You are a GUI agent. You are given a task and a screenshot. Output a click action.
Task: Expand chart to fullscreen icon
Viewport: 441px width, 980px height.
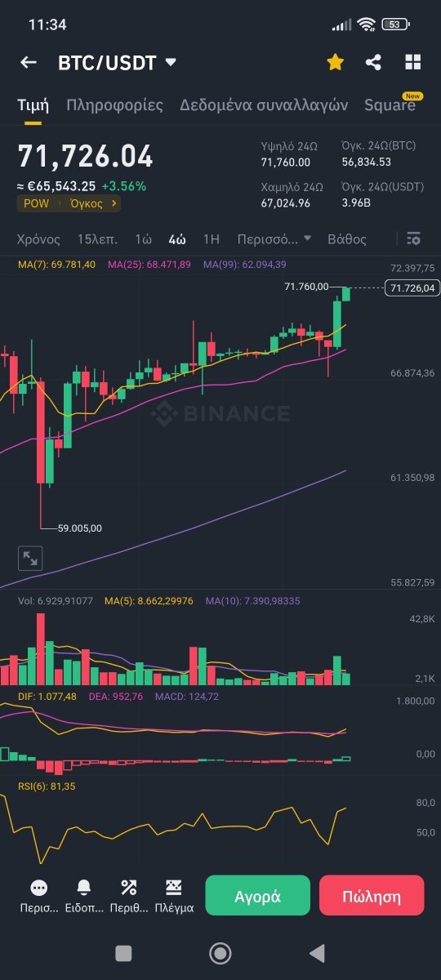point(30,559)
